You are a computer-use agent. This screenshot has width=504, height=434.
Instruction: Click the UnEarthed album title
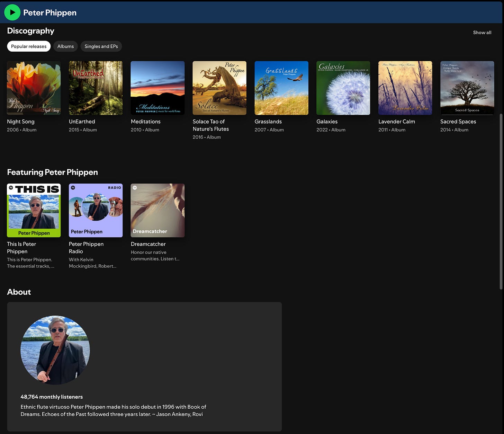click(82, 122)
